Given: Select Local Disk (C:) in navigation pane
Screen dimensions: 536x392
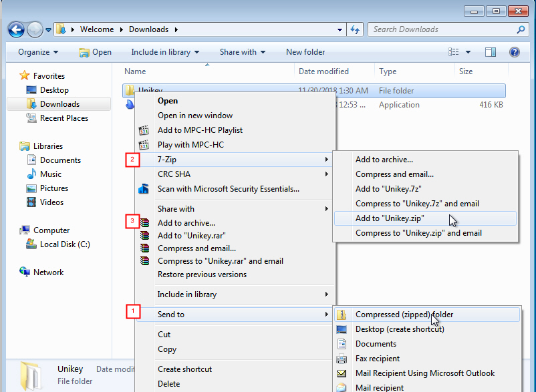Looking at the screenshot, I should coord(65,244).
